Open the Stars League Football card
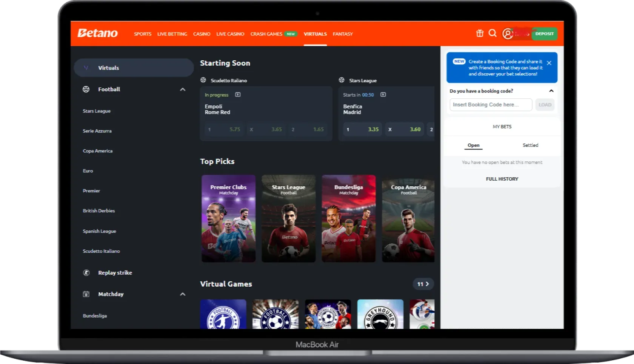Screen dimensions: 634x364 [289, 218]
